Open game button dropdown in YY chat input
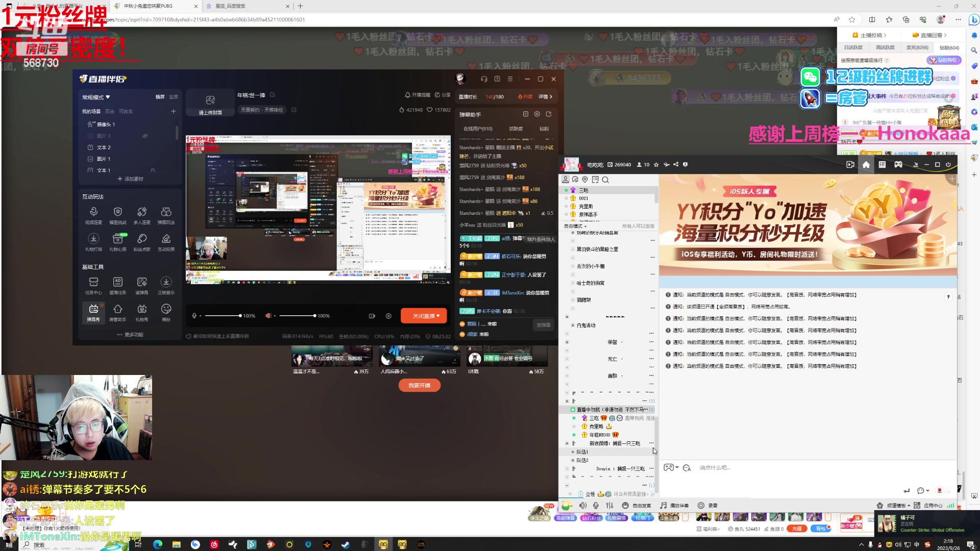 [677, 468]
